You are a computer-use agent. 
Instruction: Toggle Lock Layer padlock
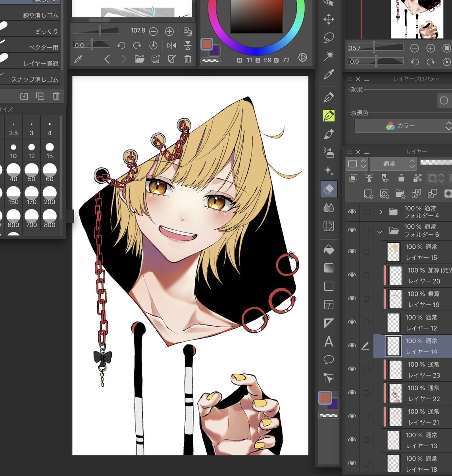pyautogui.click(x=401, y=178)
